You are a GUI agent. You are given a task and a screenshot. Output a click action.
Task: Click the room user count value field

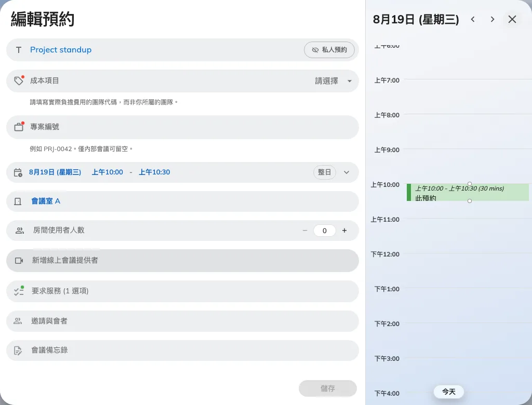click(x=325, y=231)
